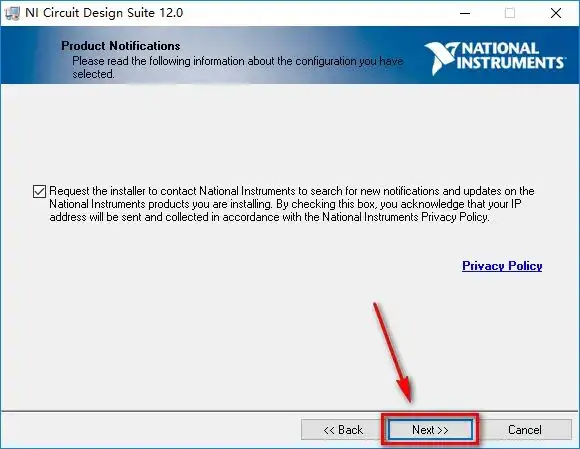The height and width of the screenshot is (449, 580).
Task: Click the "address will be sent" label line
Action: [269, 217]
